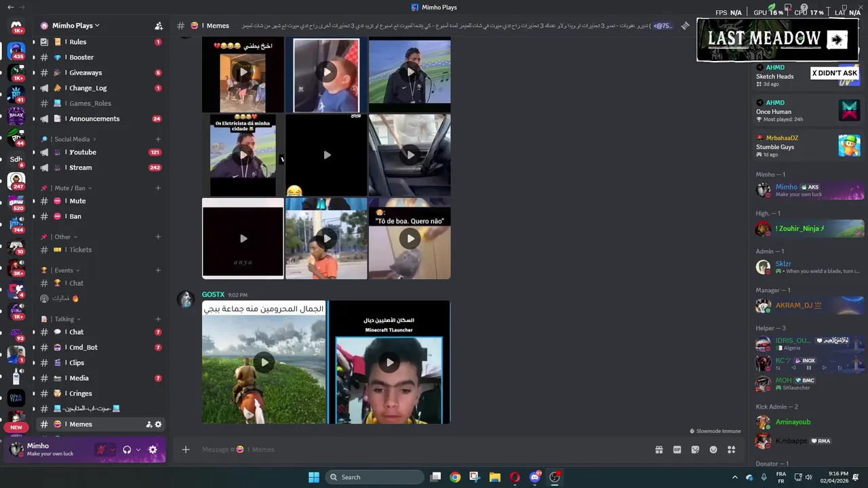Open the Change_Log channel
The height and width of the screenshot is (488, 868).
(100, 88)
